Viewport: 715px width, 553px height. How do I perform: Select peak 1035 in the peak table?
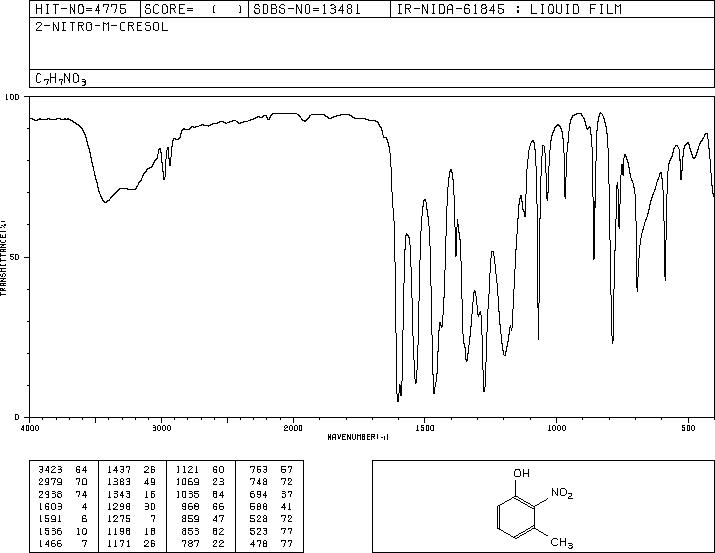point(187,494)
